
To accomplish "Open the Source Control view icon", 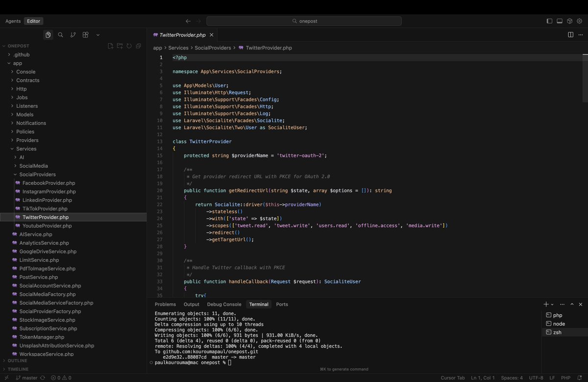I will pos(73,35).
